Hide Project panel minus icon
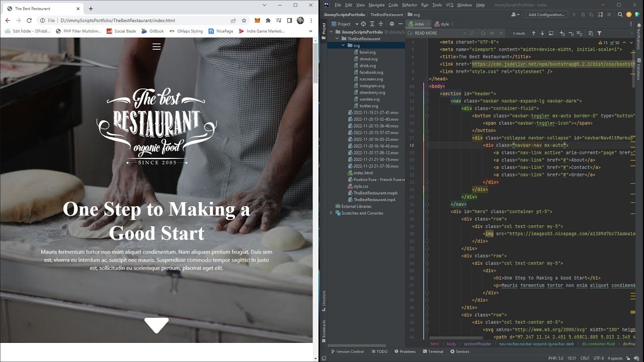Image resolution: width=644 pixels, height=362 pixels. tap(400, 24)
